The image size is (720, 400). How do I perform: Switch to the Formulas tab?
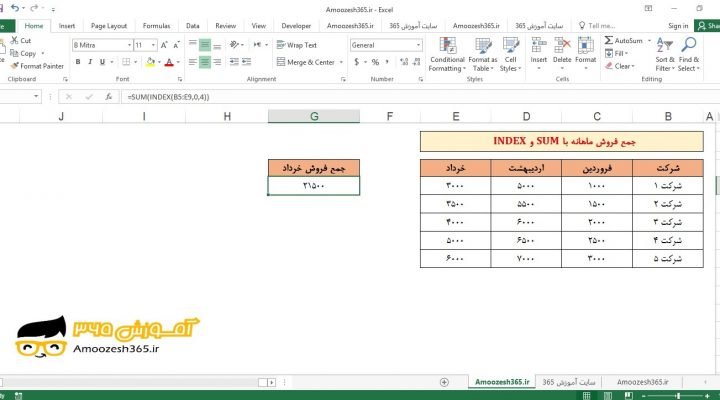156,26
